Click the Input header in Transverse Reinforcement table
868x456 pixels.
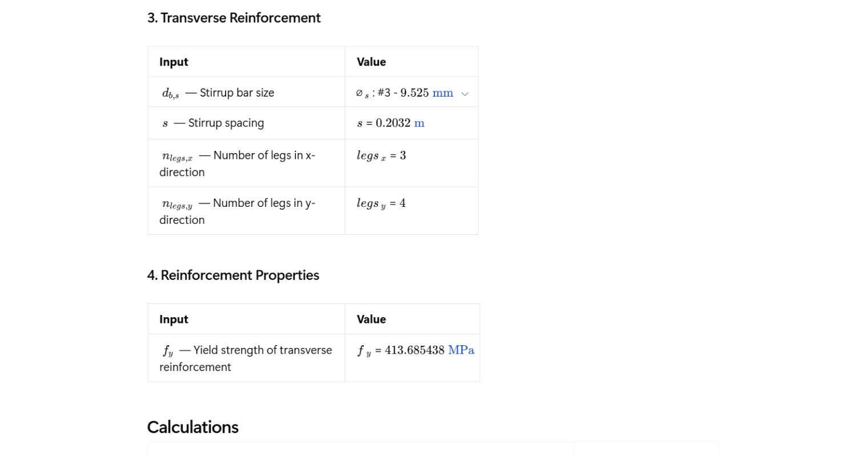click(174, 62)
